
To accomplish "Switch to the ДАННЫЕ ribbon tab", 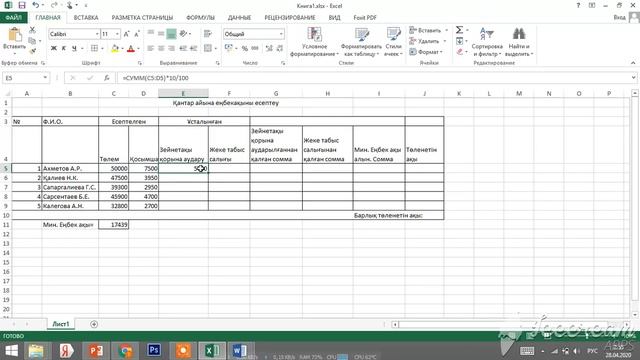I will click(239, 18).
